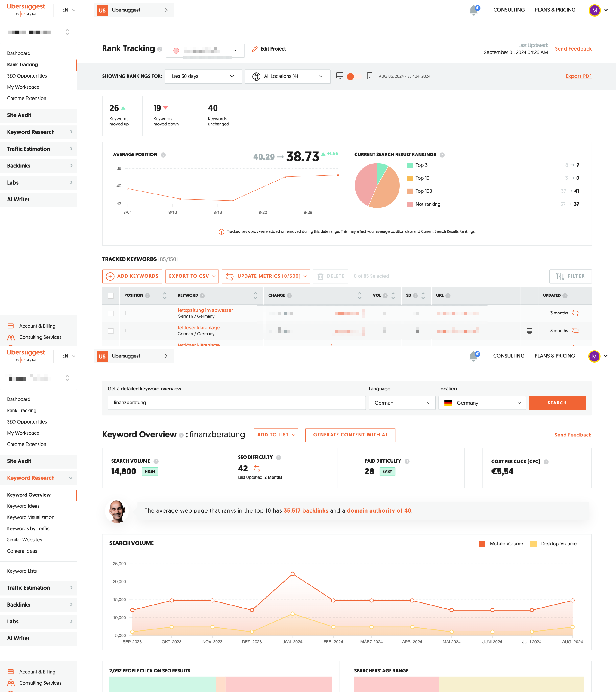
Task: Open SEO Opportunities in upper page sidebar
Action: (27, 76)
